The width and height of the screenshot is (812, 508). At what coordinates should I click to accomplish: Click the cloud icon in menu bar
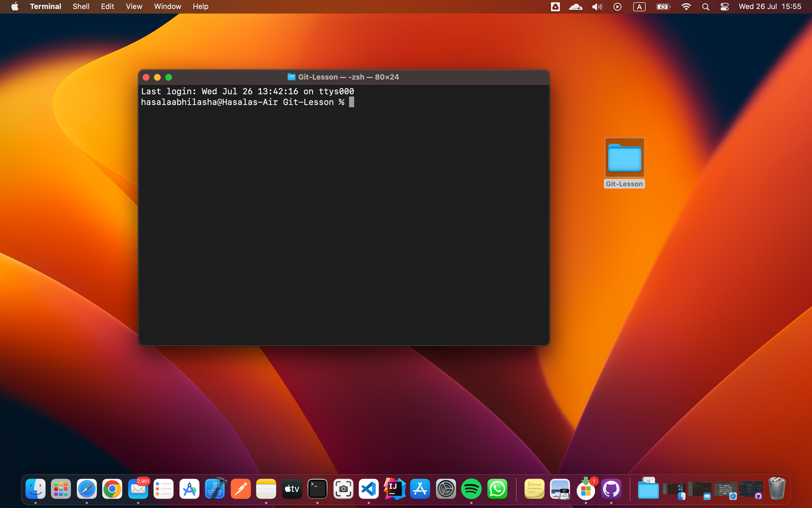[576, 7]
